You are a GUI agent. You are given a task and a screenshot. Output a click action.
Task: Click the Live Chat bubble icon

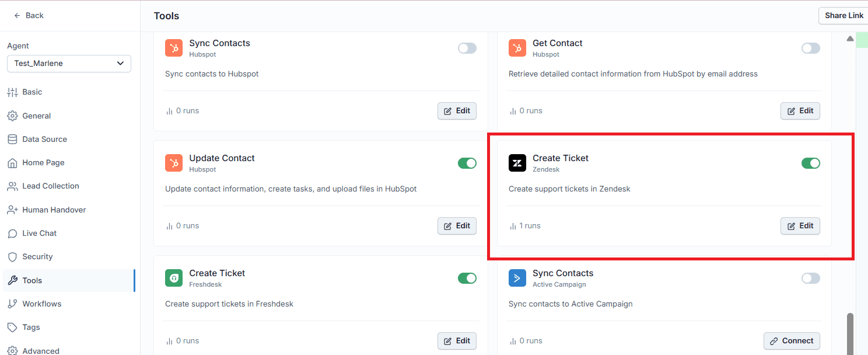click(12, 233)
